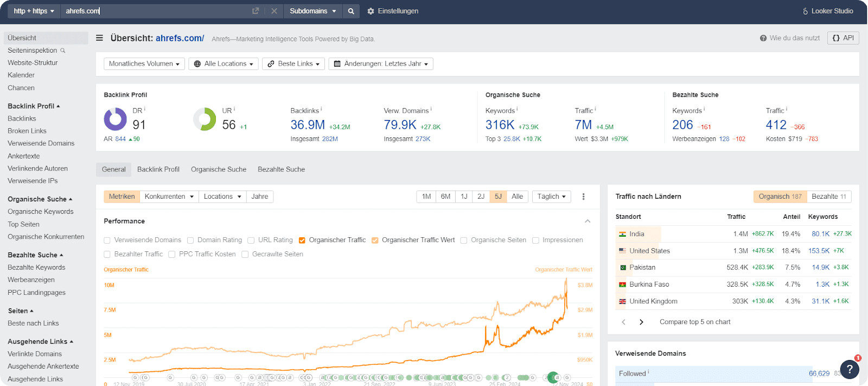Toggle the hamburger menu beside Übersicht

click(x=99, y=38)
